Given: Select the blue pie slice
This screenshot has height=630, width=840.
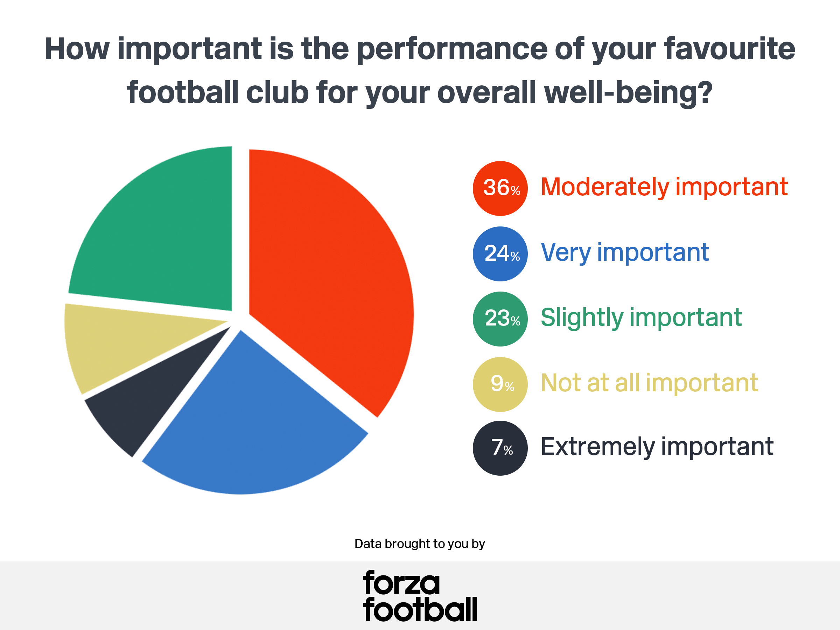Looking at the screenshot, I should [254, 425].
